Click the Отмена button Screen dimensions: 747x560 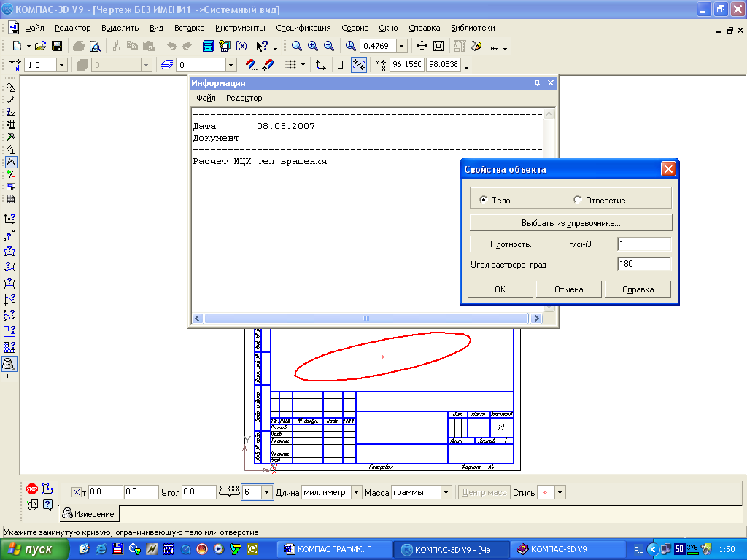click(568, 289)
